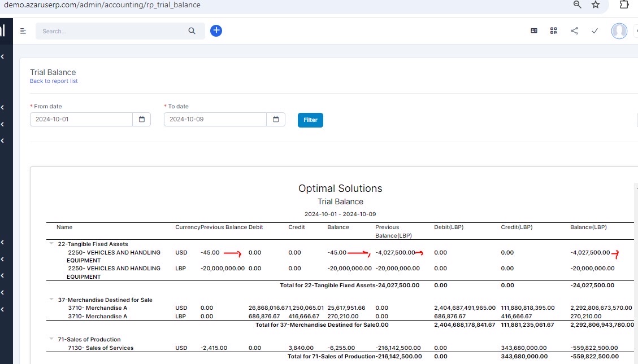Follow the Back to report list link
The image size is (638, 364).
click(54, 81)
